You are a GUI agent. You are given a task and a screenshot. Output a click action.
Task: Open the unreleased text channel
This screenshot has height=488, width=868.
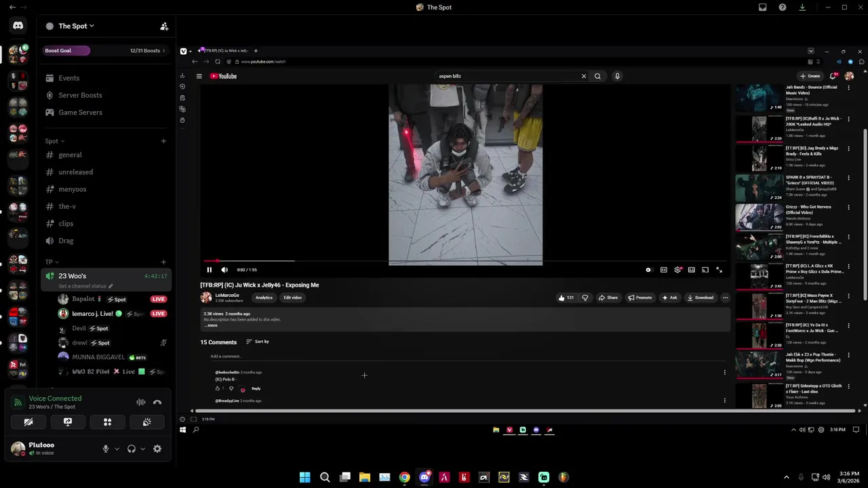pos(105,172)
